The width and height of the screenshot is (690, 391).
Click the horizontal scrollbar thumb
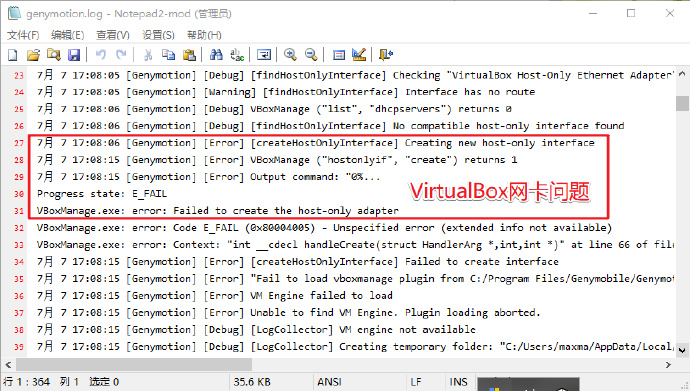click(134, 365)
